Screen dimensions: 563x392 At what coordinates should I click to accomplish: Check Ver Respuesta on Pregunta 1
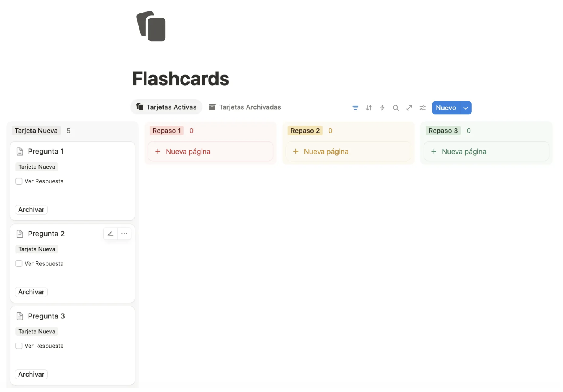point(19,181)
